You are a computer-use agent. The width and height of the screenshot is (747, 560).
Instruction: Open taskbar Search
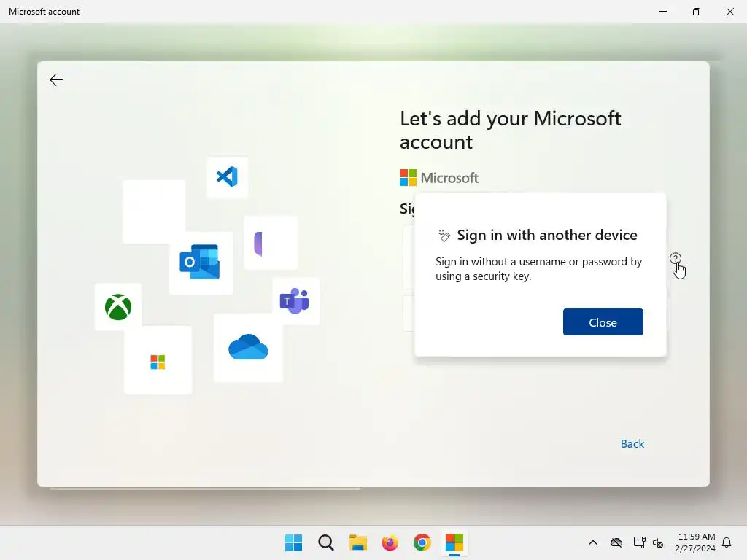tap(326, 542)
